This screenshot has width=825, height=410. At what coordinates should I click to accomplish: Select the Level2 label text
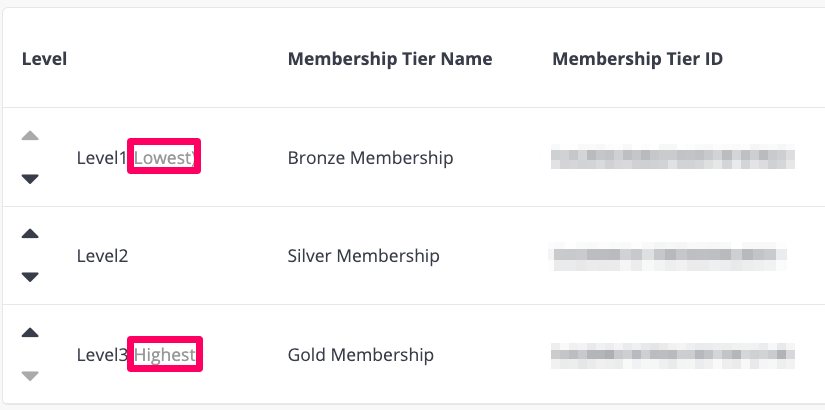coord(102,256)
